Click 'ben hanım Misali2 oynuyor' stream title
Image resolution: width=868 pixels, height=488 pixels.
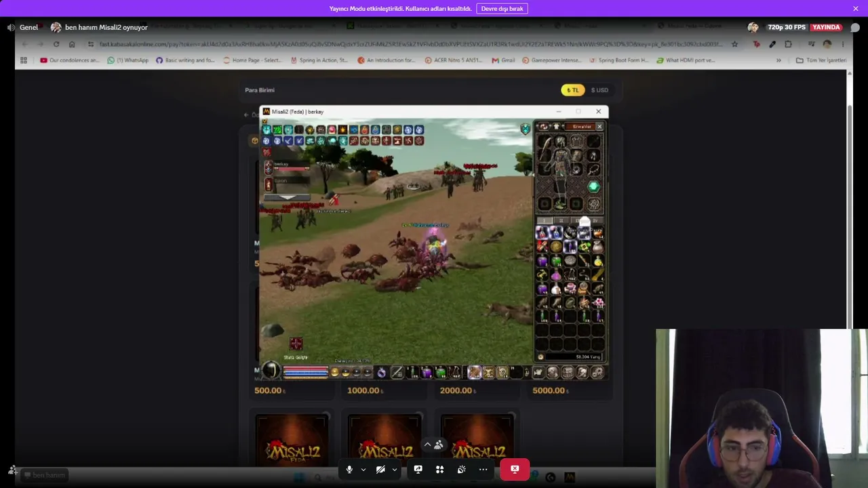click(x=106, y=27)
